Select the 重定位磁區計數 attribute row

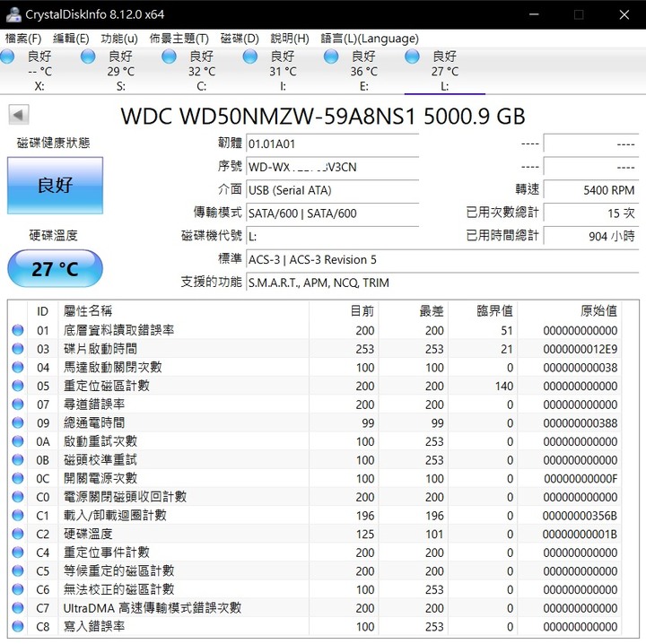[317, 386]
